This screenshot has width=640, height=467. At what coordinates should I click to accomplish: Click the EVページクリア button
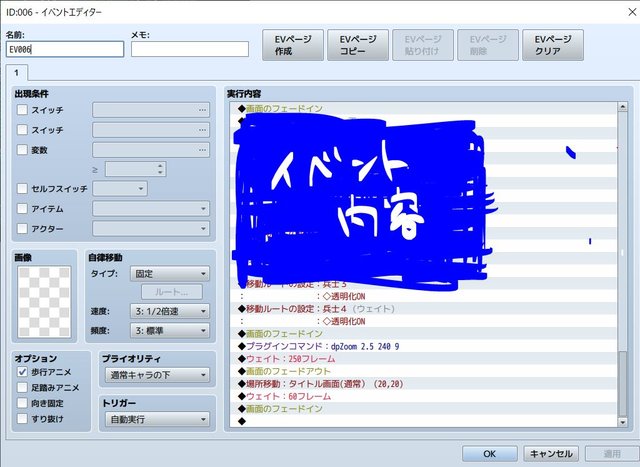point(553,45)
